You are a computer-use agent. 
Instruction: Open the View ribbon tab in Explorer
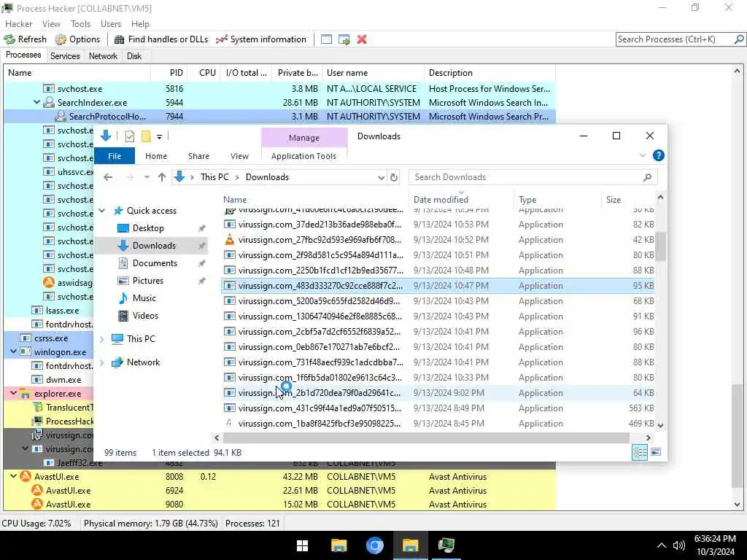[x=239, y=156]
